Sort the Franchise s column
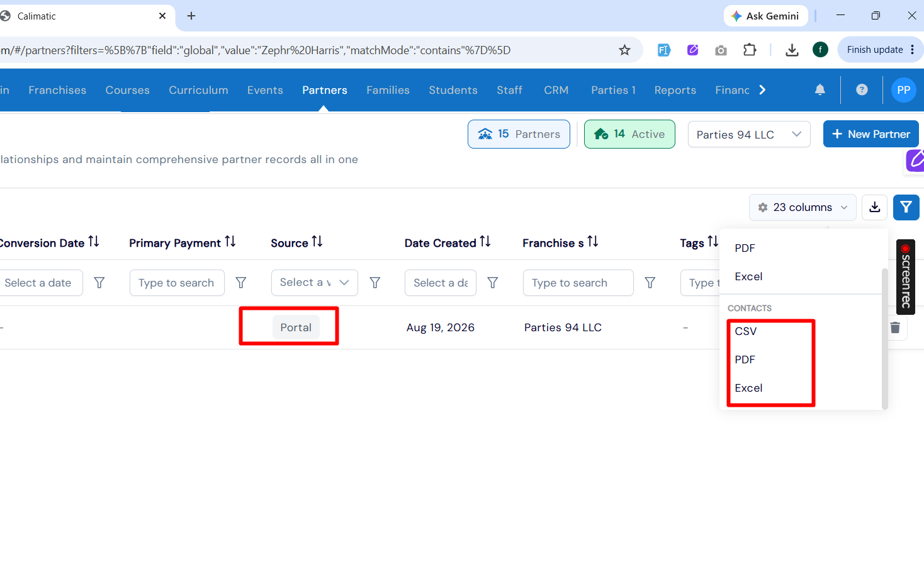The width and height of the screenshot is (924, 573). coord(593,242)
